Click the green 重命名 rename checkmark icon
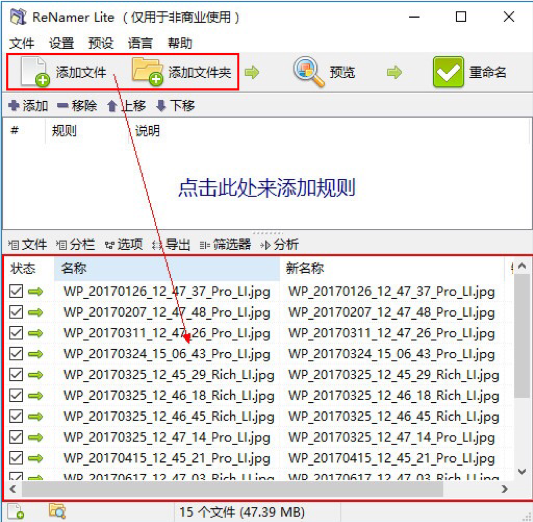 (x=448, y=72)
